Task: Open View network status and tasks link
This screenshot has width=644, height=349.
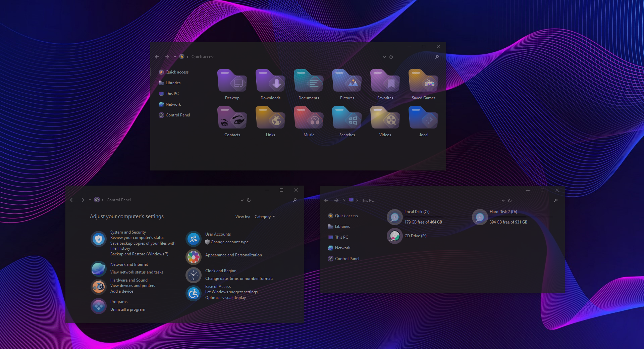Action: [x=137, y=272]
